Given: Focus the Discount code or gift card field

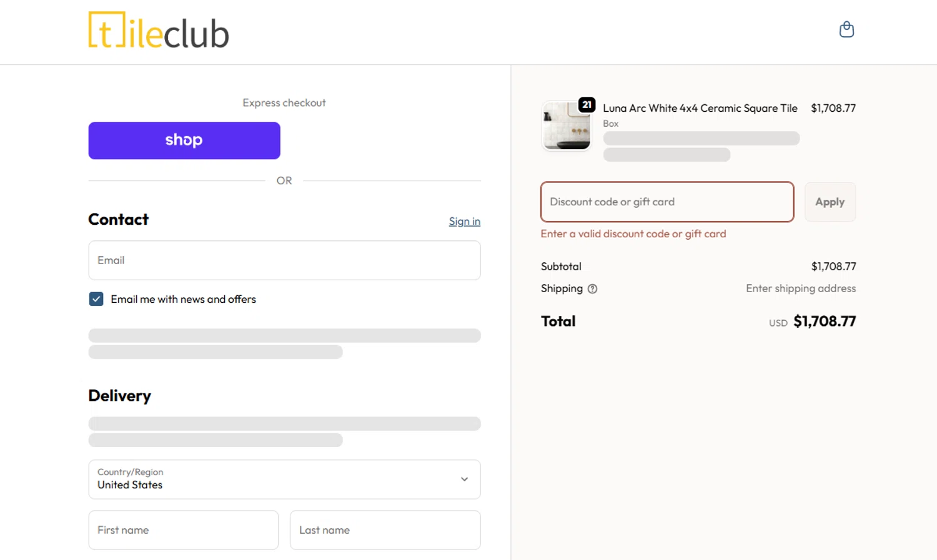Looking at the screenshot, I should click(x=667, y=202).
